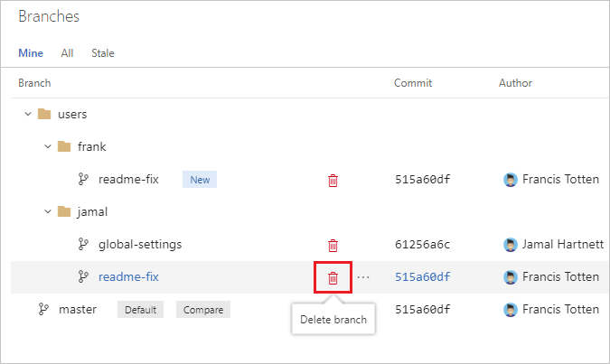Click the New badge on readme-fix

click(x=200, y=180)
